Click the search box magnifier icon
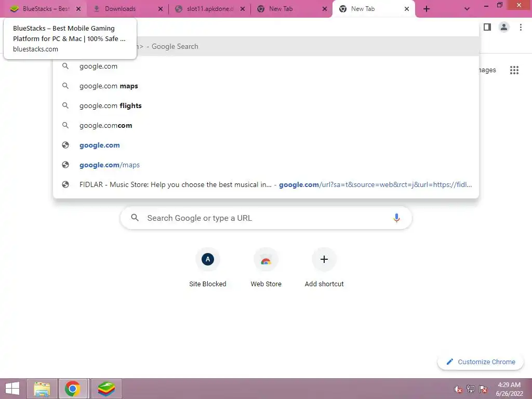The width and height of the screenshot is (532, 399). pos(135,218)
